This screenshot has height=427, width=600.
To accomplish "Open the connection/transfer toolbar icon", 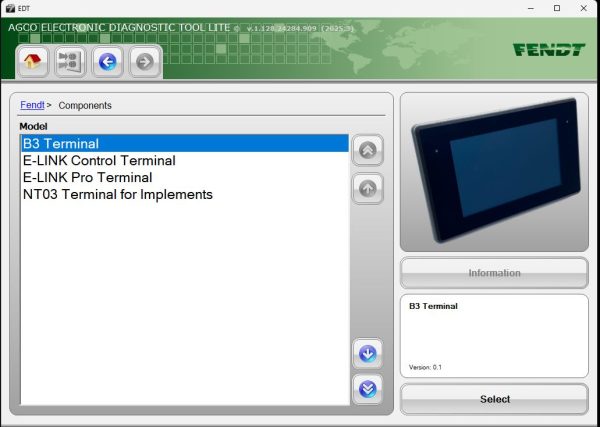I will coord(70,62).
